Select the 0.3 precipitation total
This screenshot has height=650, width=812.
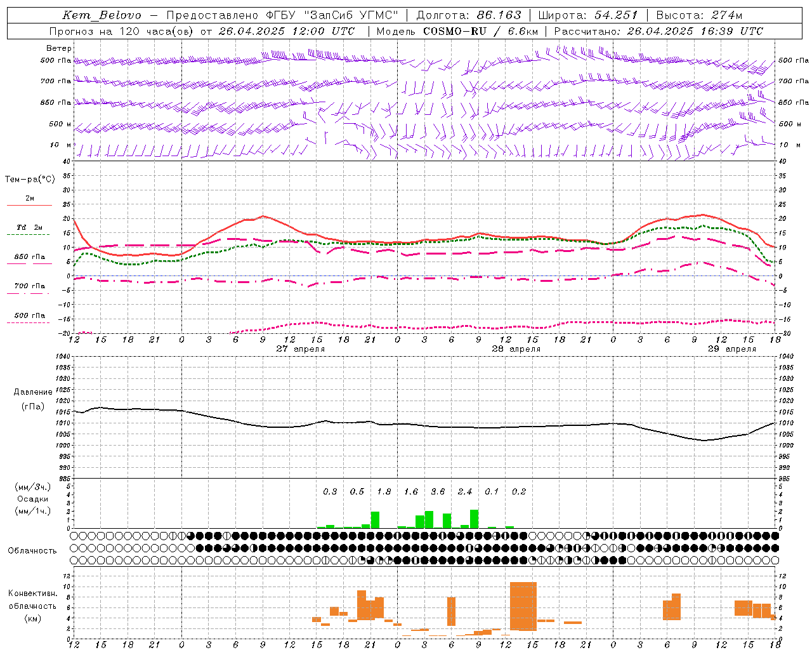click(x=330, y=491)
